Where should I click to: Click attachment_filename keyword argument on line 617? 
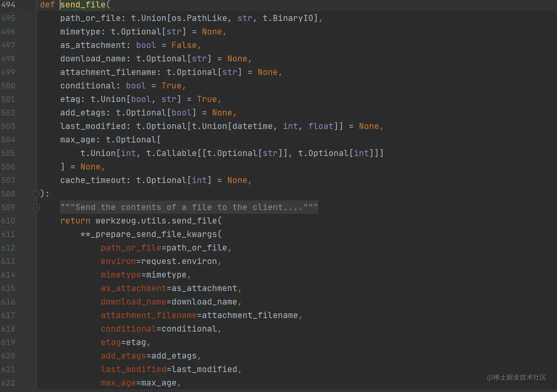coord(149,315)
